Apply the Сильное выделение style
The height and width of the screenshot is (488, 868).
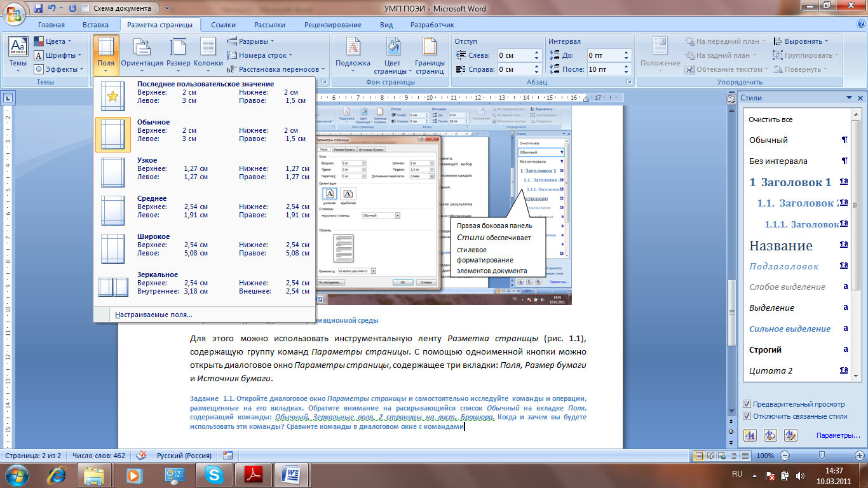[798, 329]
